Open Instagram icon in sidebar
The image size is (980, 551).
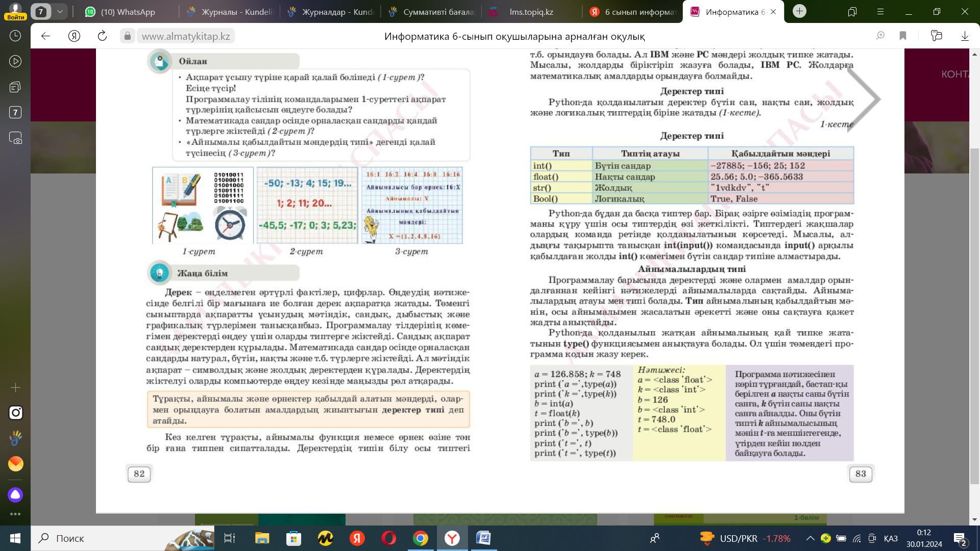(15, 412)
